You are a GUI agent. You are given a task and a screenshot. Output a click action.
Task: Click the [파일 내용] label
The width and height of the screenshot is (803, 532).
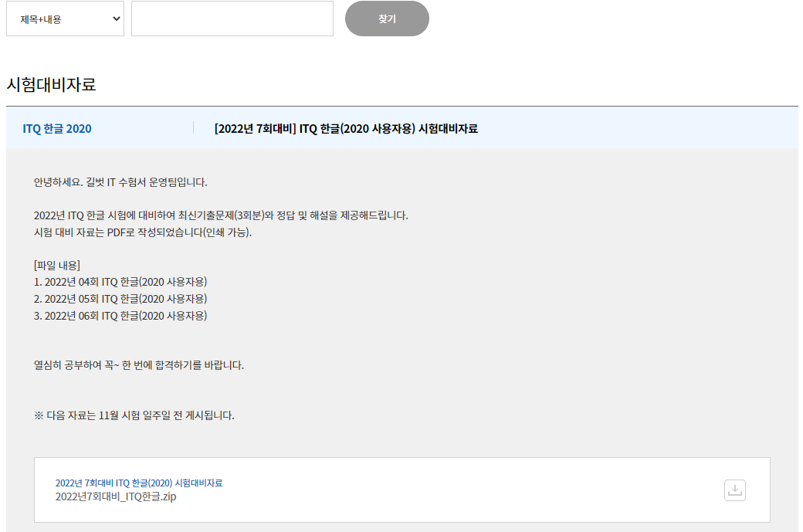tap(57, 265)
